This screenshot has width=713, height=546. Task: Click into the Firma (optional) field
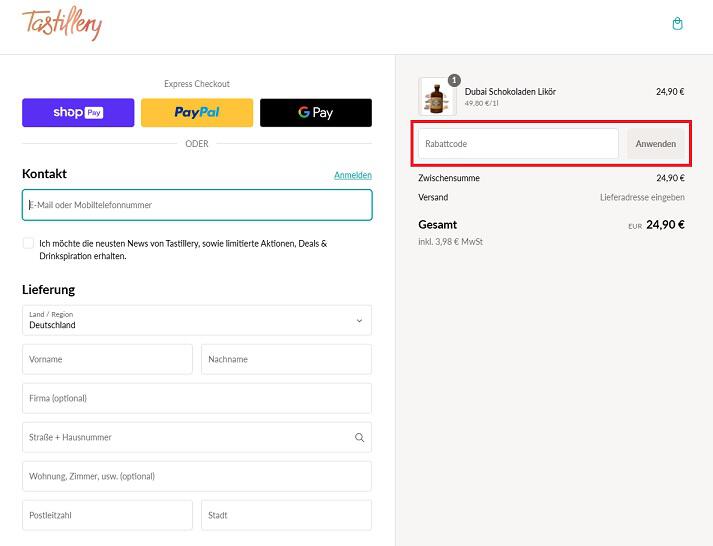pyautogui.click(x=197, y=398)
